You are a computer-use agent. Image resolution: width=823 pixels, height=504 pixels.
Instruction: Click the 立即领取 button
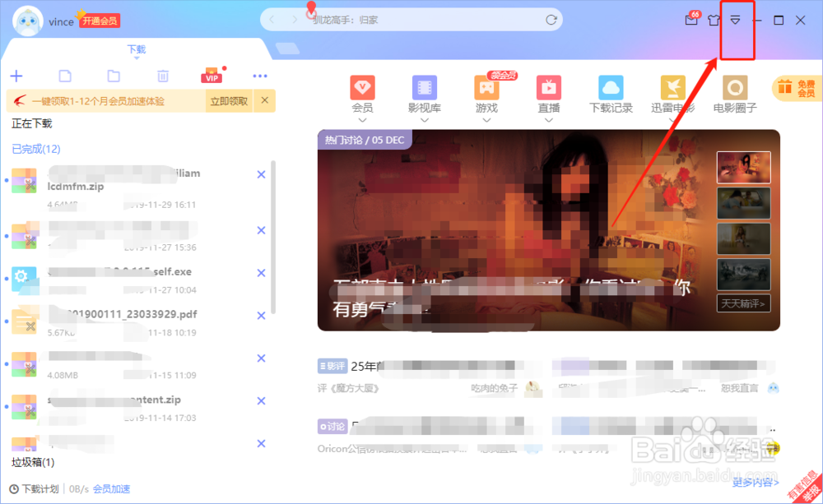tap(229, 100)
